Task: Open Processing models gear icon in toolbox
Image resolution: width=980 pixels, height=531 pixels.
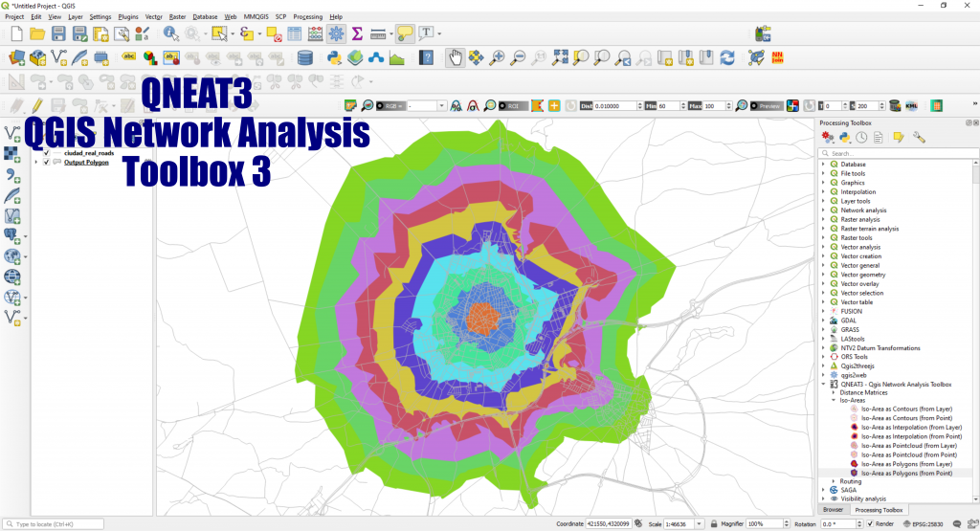Action: click(828, 138)
